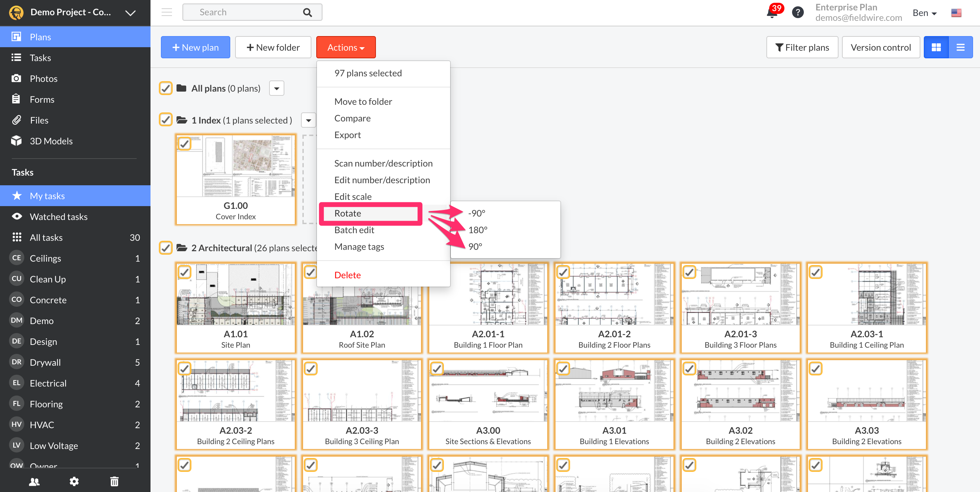Click the New plan button
This screenshot has height=492, width=980.
[195, 47]
